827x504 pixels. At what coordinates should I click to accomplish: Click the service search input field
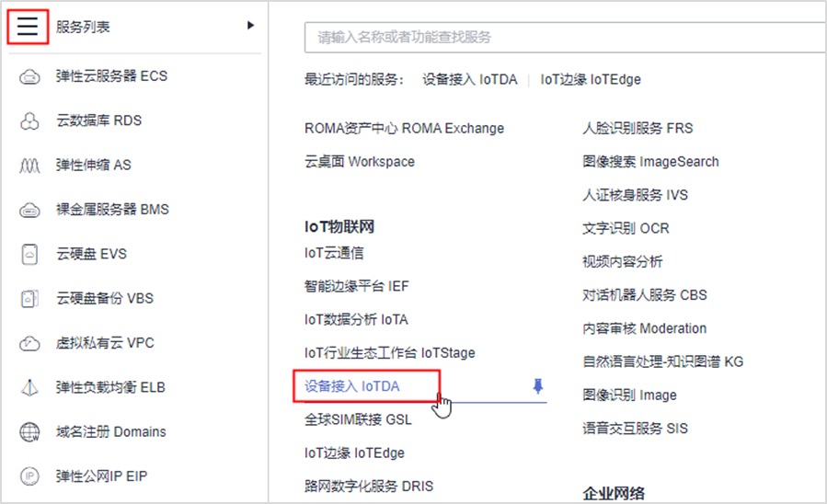563,38
